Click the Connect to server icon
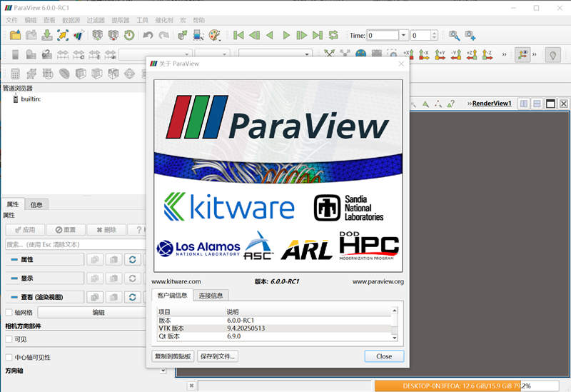Image resolution: width=571 pixels, height=392 pixels. tap(97, 35)
